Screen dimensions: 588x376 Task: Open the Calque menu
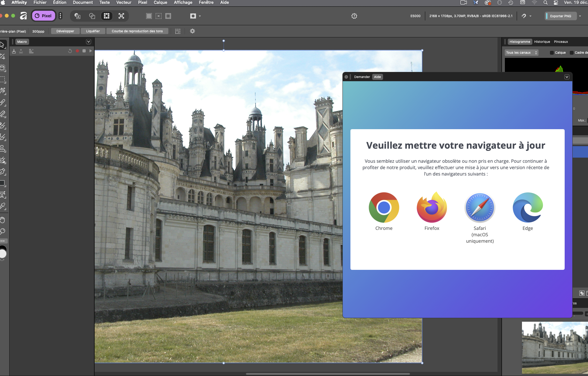click(x=161, y=3)
